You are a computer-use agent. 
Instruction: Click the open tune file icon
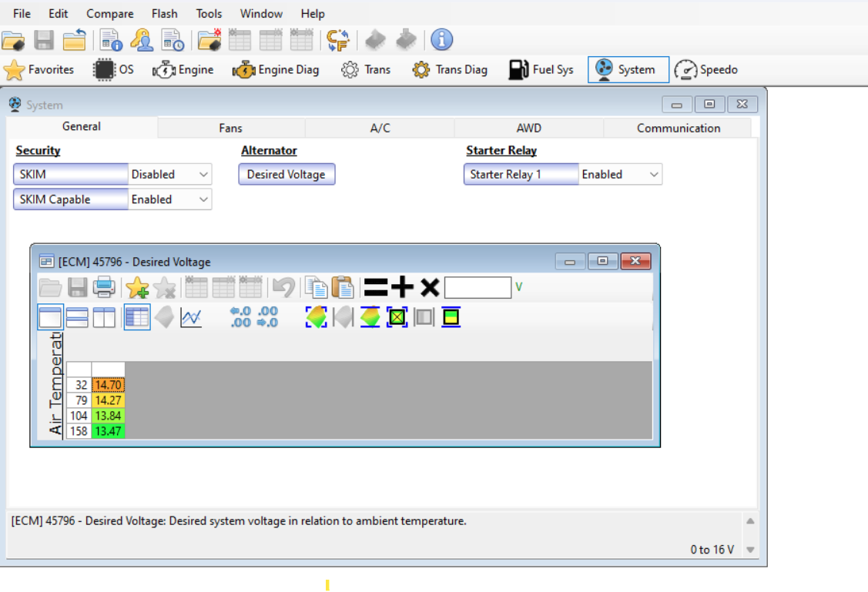(x=13, y=40)
